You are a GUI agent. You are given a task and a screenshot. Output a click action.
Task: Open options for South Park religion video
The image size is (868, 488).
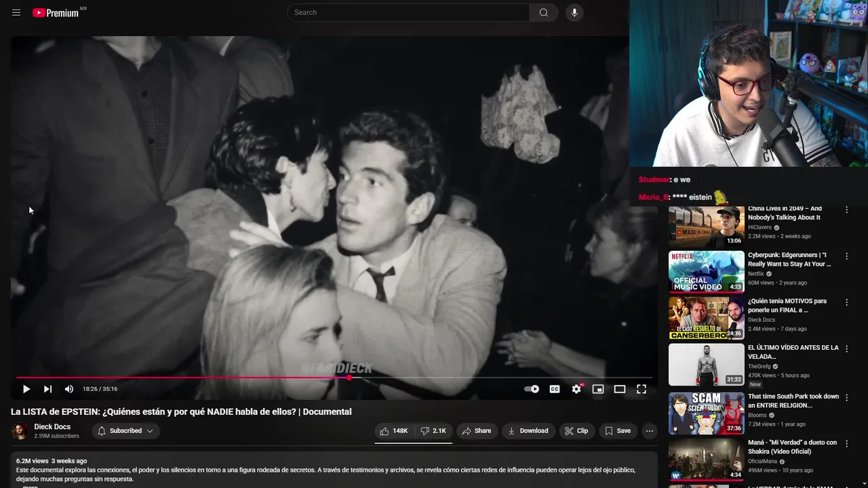pos(846,397)
